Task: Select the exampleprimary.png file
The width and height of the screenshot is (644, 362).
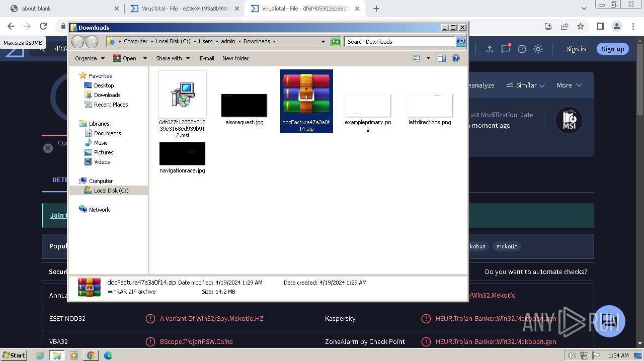Action: click(x=368, y=113)
